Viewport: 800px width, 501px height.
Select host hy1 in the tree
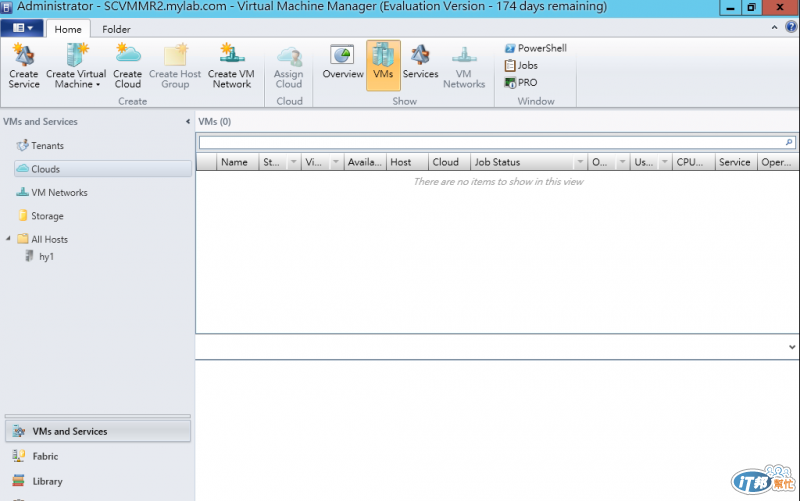[x=40, y=256]
